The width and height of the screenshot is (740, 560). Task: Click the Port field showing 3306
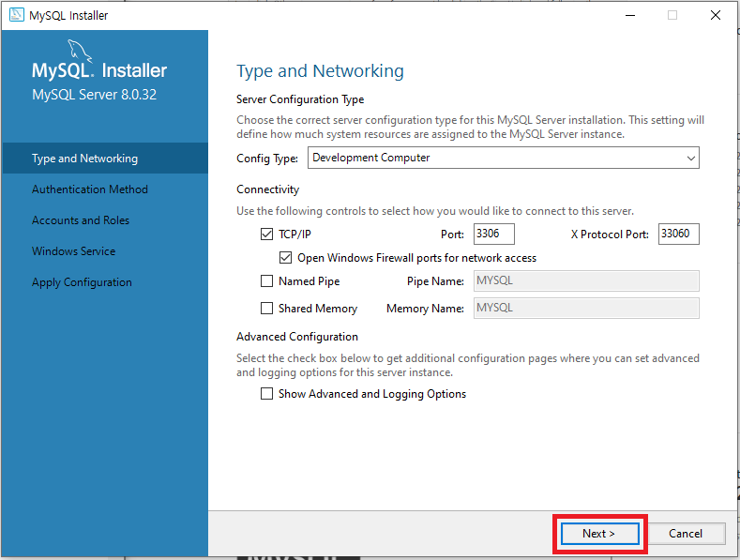(x=493, y=234)
